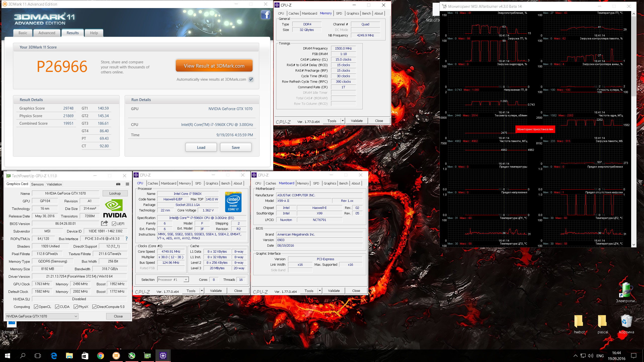Expand Tools dropdown arrow in Memory CPU-Z
The width and height of the screenshot is (644, 362).
pyautogui.click(x=342, y=121)
